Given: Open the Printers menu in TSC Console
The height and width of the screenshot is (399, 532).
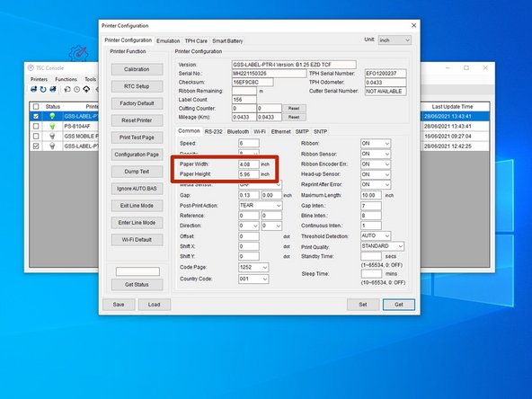Looking at the screenshot, I should pos(39,79).
